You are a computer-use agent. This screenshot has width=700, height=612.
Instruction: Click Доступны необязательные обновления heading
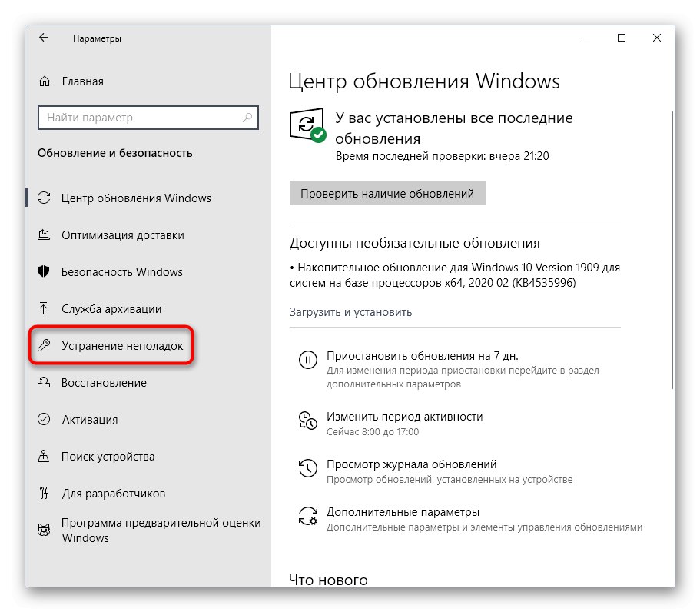414,243
